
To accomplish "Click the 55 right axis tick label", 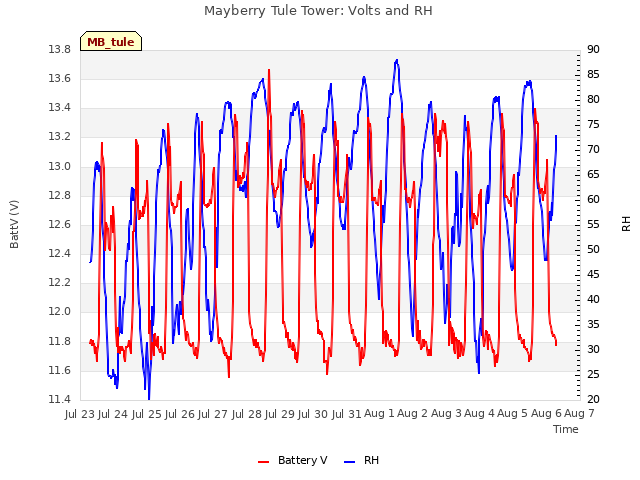I will [593, 224].
